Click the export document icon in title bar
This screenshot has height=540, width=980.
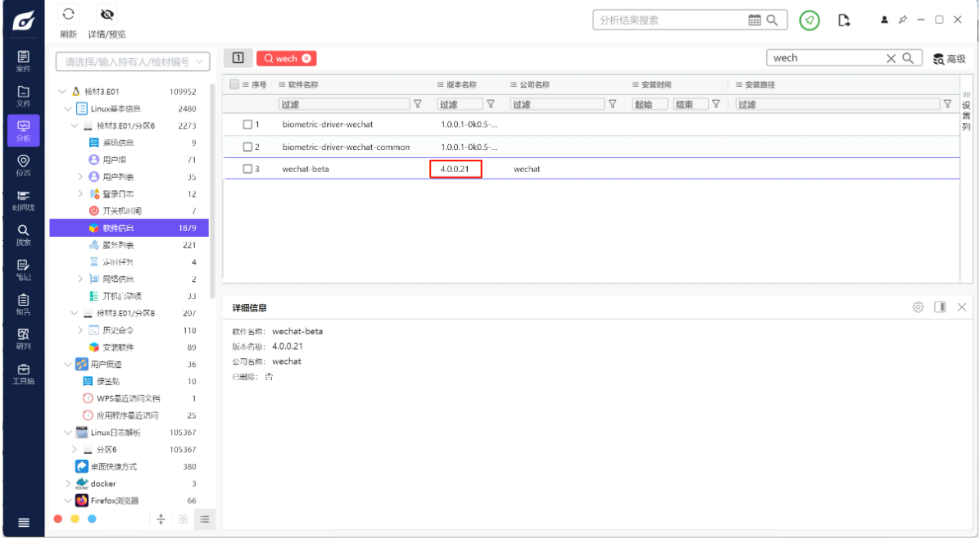844,20
